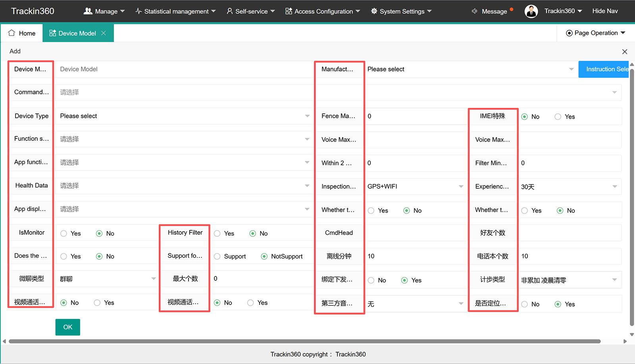This screenshot has height=364, width=635.
Task: Click the Manage users icon in navbar
Action: coord(88,11)
